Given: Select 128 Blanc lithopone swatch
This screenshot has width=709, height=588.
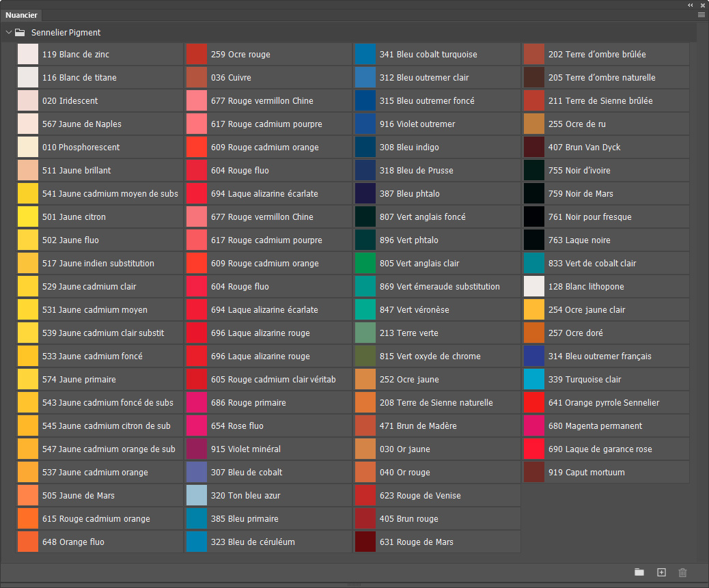Looking at the screenshot, I should (x=606, y=287).
